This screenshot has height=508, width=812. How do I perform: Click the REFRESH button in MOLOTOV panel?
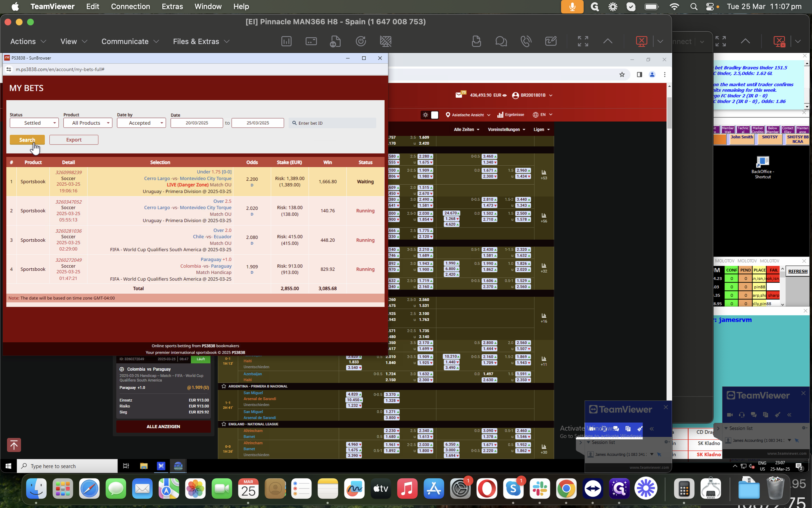point(798,271)
